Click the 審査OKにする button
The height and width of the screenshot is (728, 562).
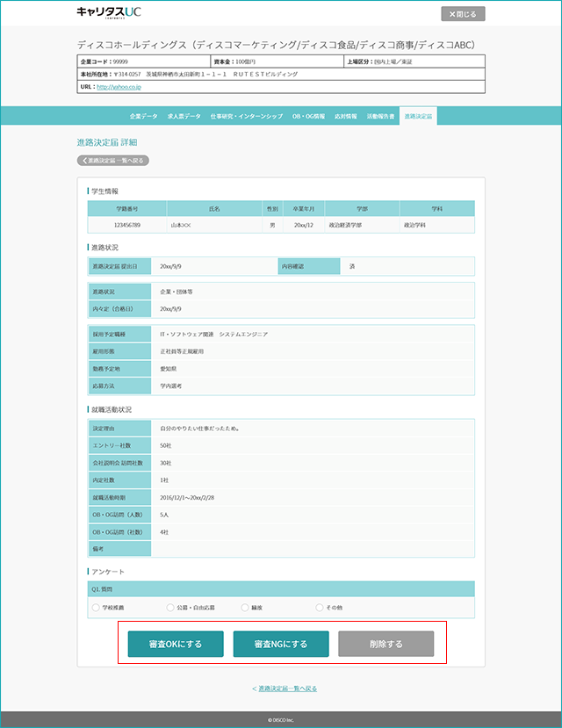coord(176,644)
